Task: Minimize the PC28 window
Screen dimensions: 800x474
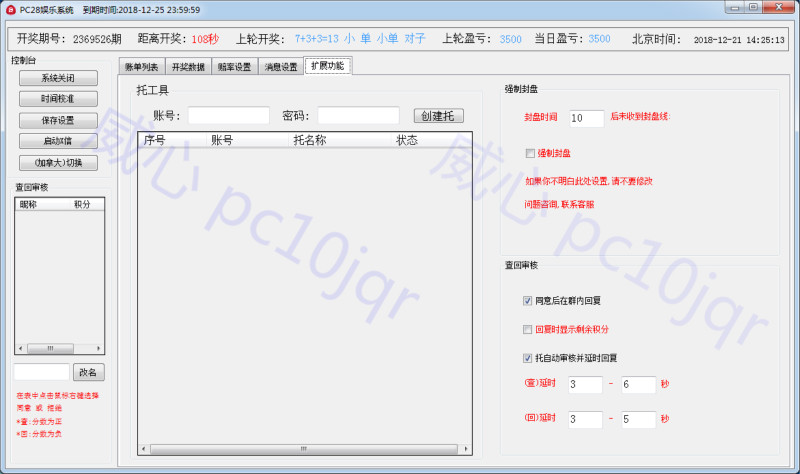Action: (x=735, y=8)
